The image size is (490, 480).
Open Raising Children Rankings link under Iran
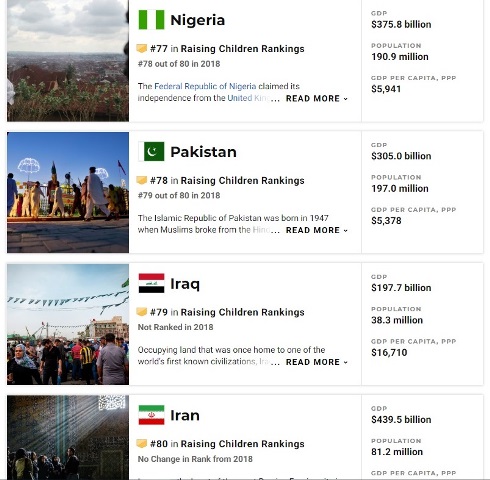(x=242, y=444)
